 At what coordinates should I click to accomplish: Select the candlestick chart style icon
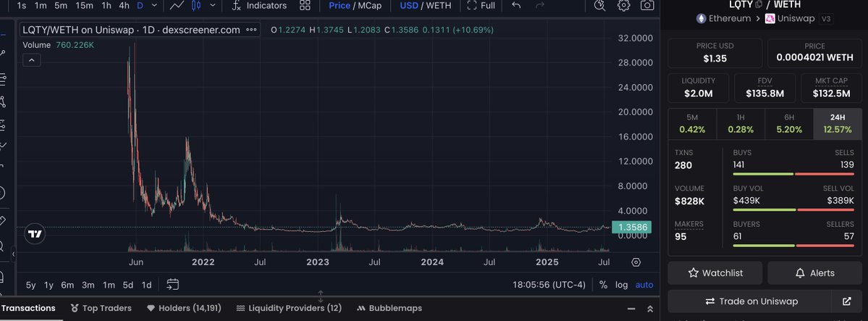coord(196,6)
